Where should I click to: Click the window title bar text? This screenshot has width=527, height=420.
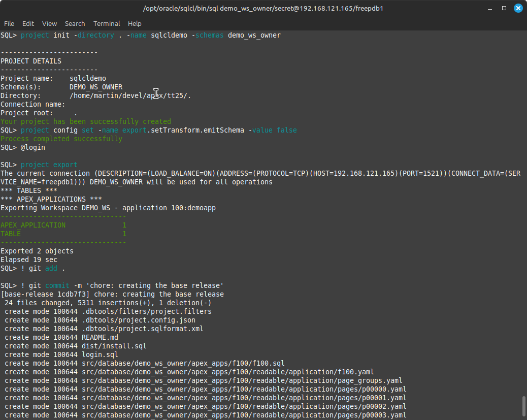point(263,9)
